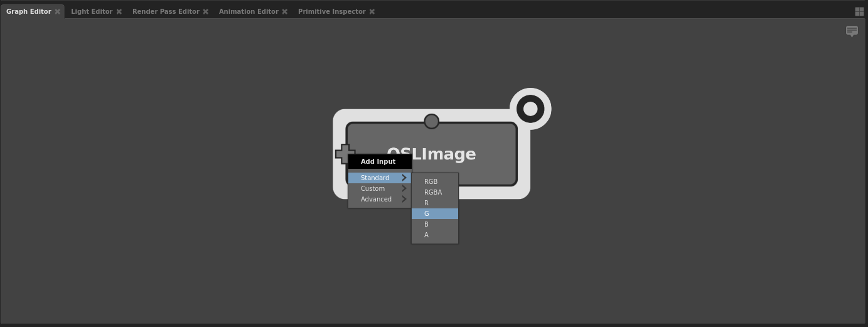Choose RGB from the Standard submenu
This screenshot has height=327, width=868.
pos(435,181)
